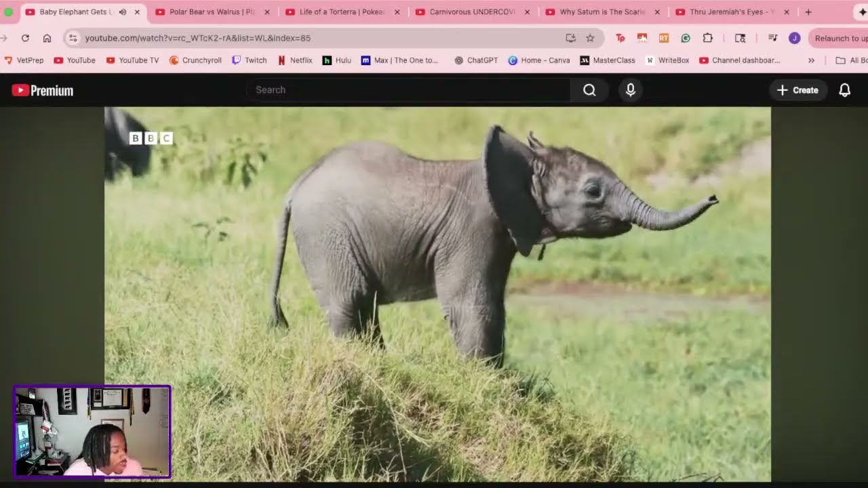The width and height of the screenshot is (868, 488).
Task: Open the Extensions puzzle-piece menu
Action: point(707,39)
